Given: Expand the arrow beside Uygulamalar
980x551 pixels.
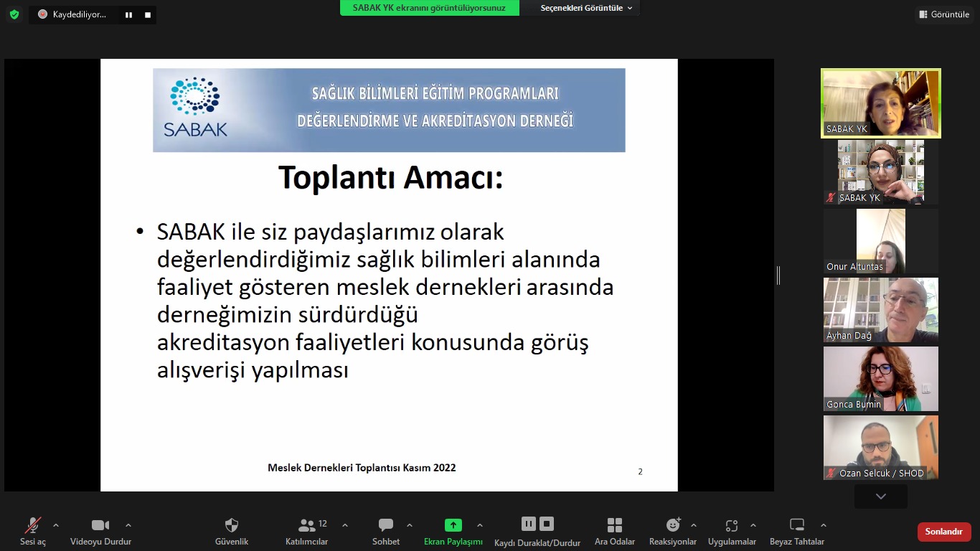Looking at the screenshot, I should 753,525.
